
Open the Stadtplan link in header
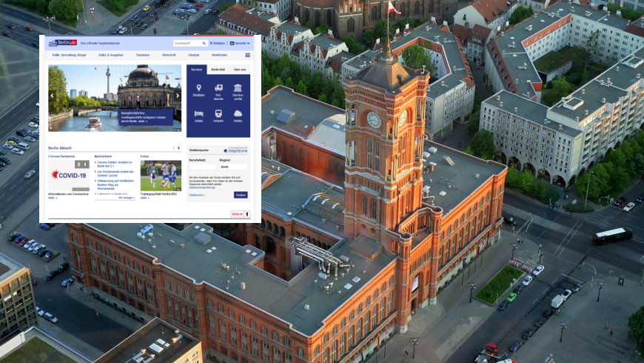(218, 43)
